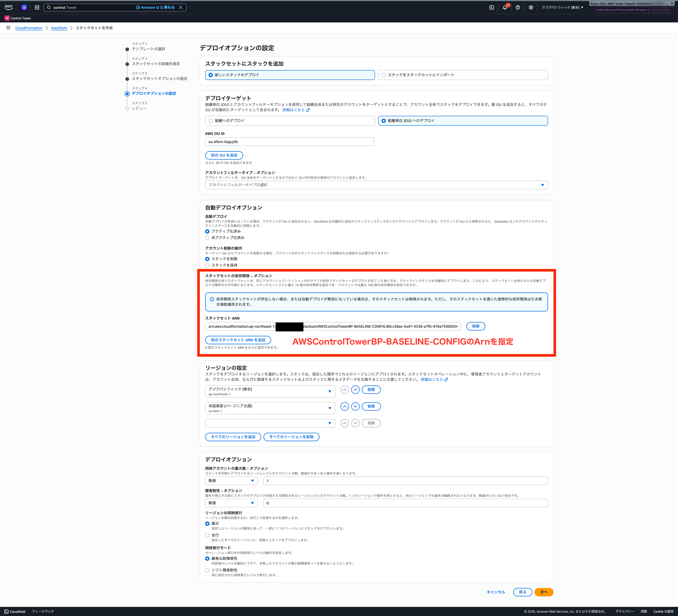The height and width of the screenshot is (616, 678).
Task: Focus the 障害耐性 value field
Action: 406,503
